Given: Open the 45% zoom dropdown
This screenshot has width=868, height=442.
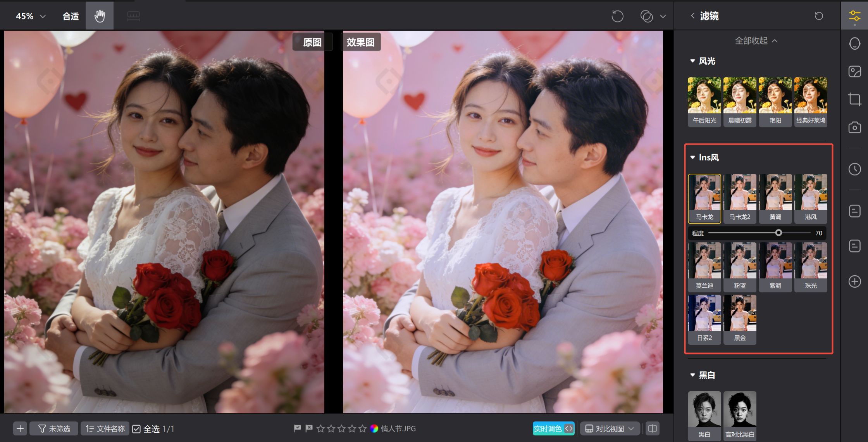Looking at the screenshot, I should (31, 16).
